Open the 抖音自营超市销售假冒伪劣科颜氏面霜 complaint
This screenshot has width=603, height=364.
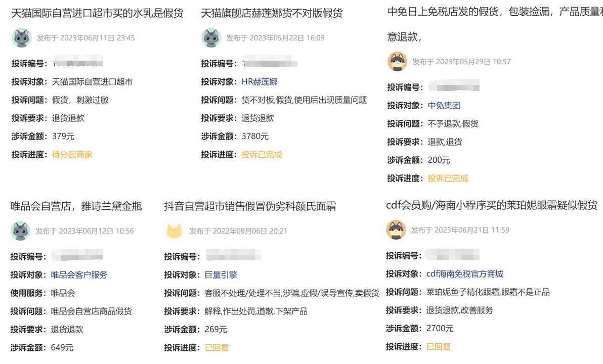(250, 206)
